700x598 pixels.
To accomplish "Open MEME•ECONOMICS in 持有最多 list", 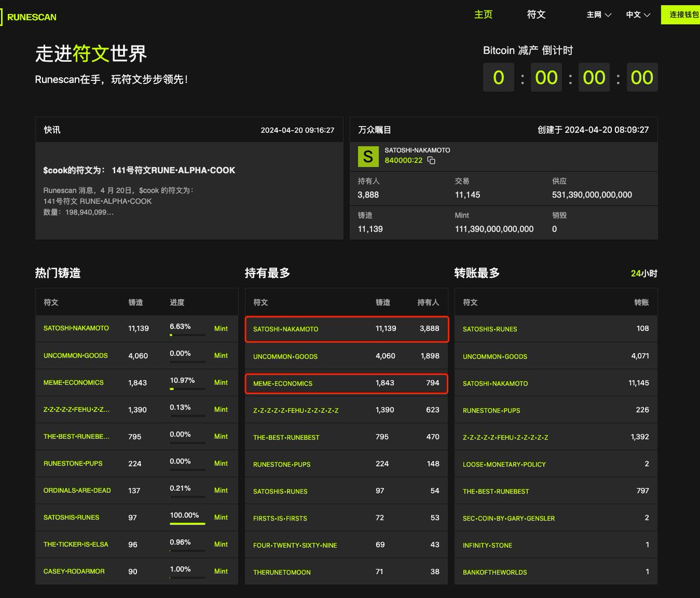I will tap(283, 384).
